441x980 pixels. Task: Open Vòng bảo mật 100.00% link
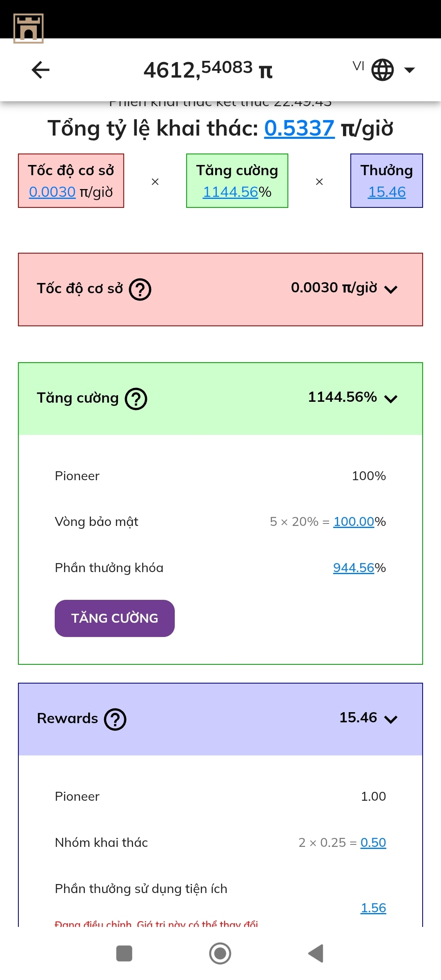point(354,521)
